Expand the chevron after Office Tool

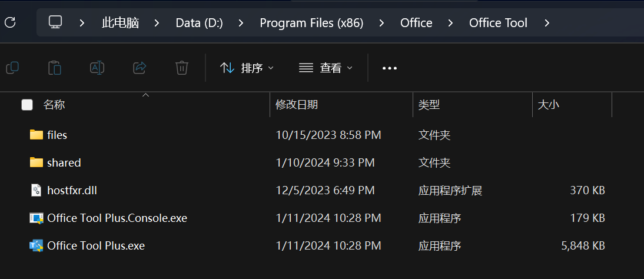(547, 23)
